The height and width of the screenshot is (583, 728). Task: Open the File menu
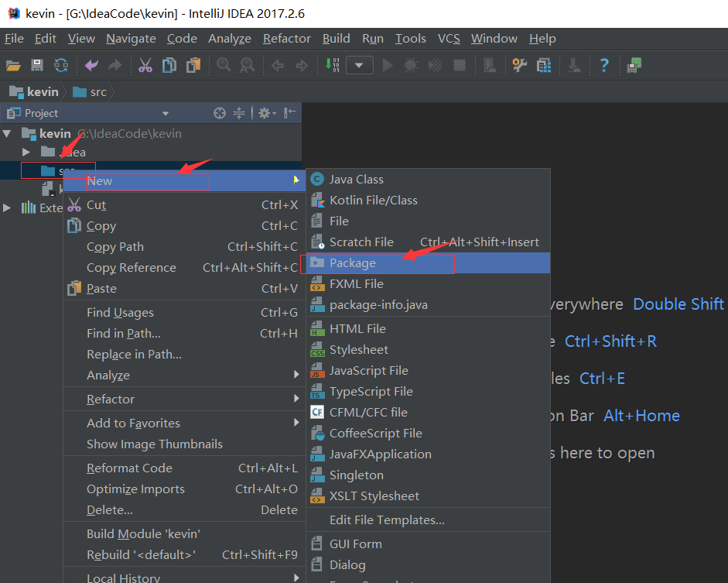14,39
